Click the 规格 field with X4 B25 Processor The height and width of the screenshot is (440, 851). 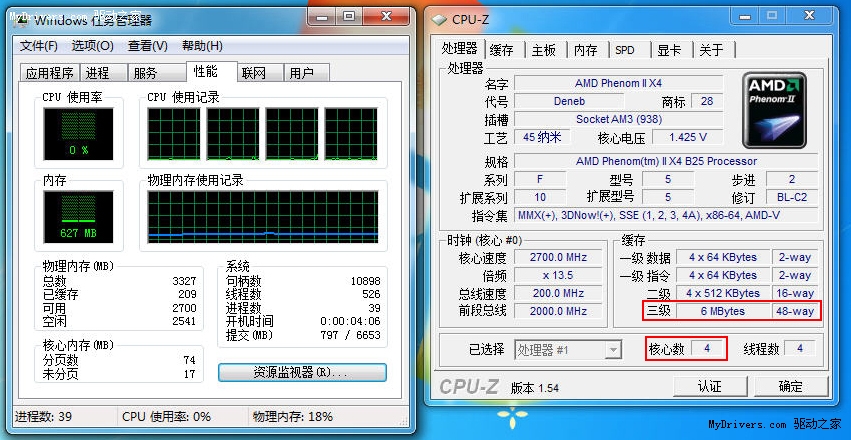pyautogui.click(x=666, y=161)
